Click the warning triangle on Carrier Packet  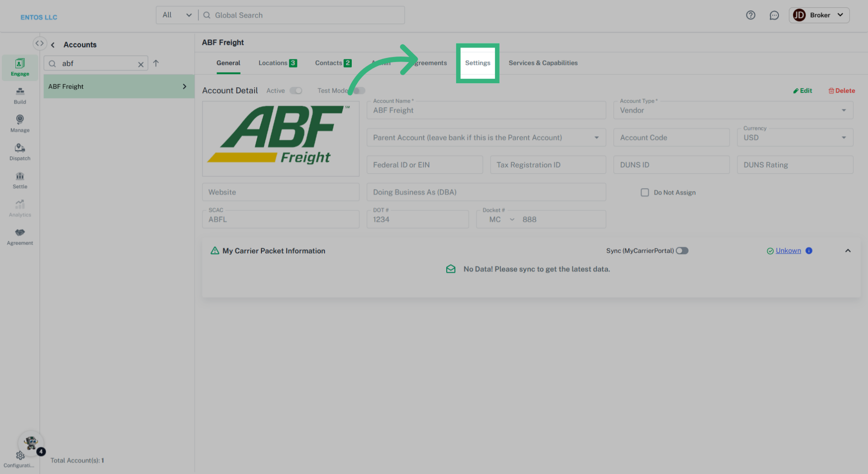point(215,251)
